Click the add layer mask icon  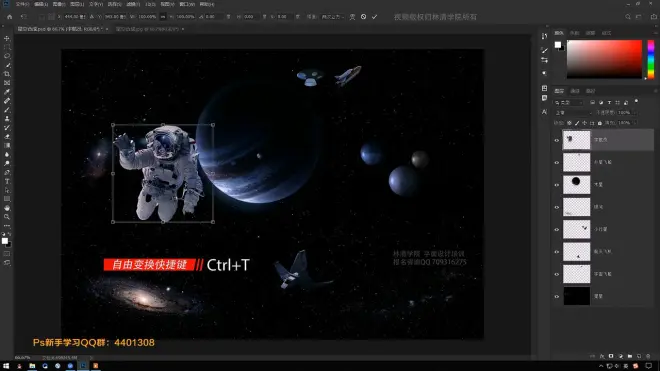pyautogui.click(x=611, y=356)
